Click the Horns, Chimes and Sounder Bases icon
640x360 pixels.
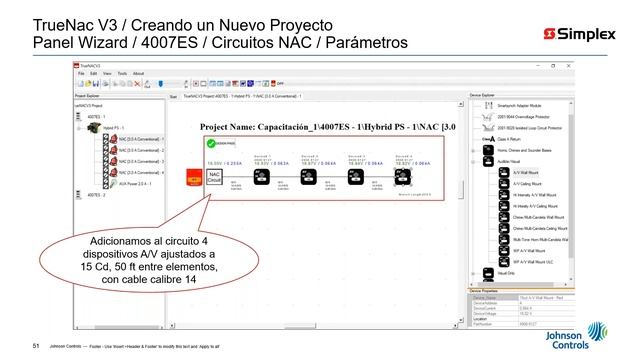488,150
